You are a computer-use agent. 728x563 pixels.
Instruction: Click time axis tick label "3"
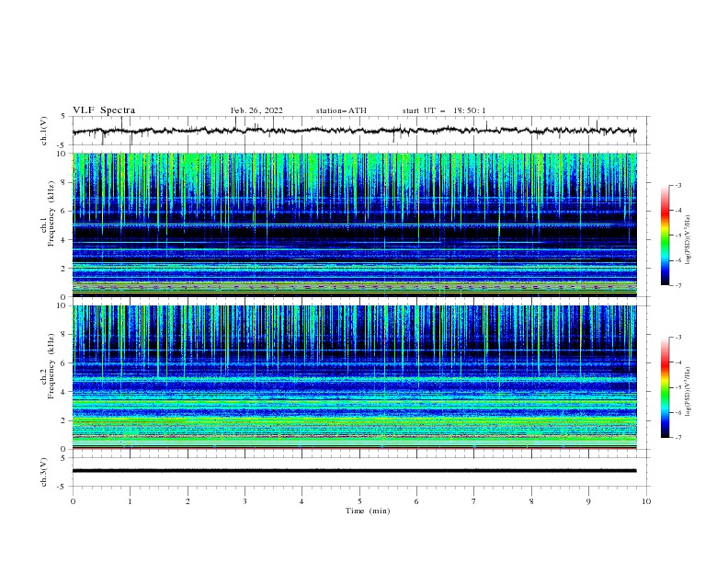coord(245,501)
